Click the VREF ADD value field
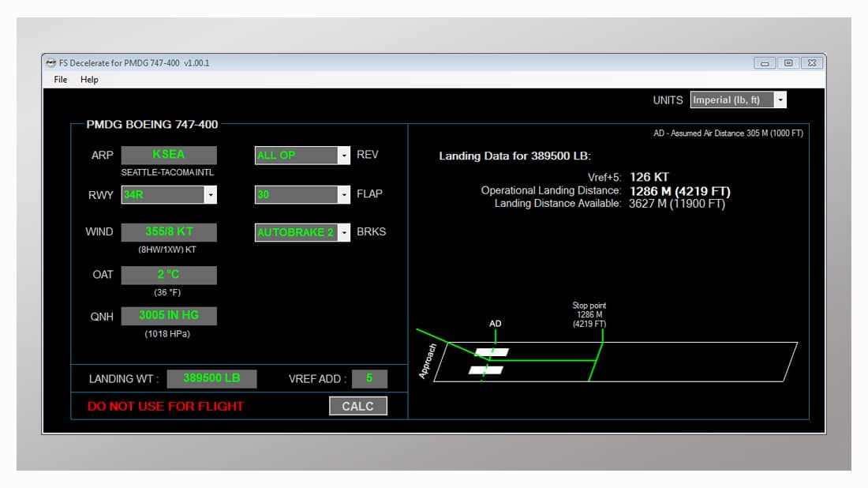This screenshot has width=868, height=488. pyautogui.click(x=369, y=379)
